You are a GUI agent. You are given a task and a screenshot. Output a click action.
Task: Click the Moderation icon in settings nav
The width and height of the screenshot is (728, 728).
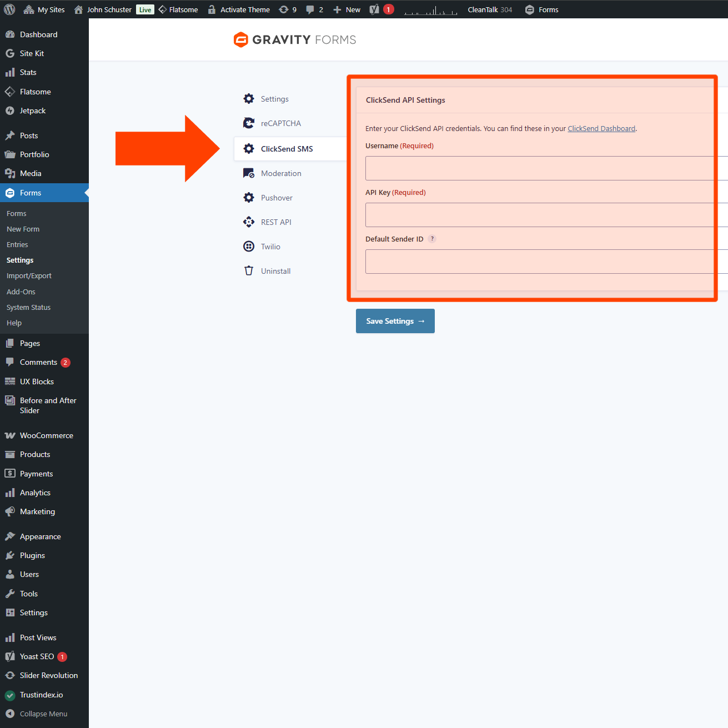pos(249,173)
